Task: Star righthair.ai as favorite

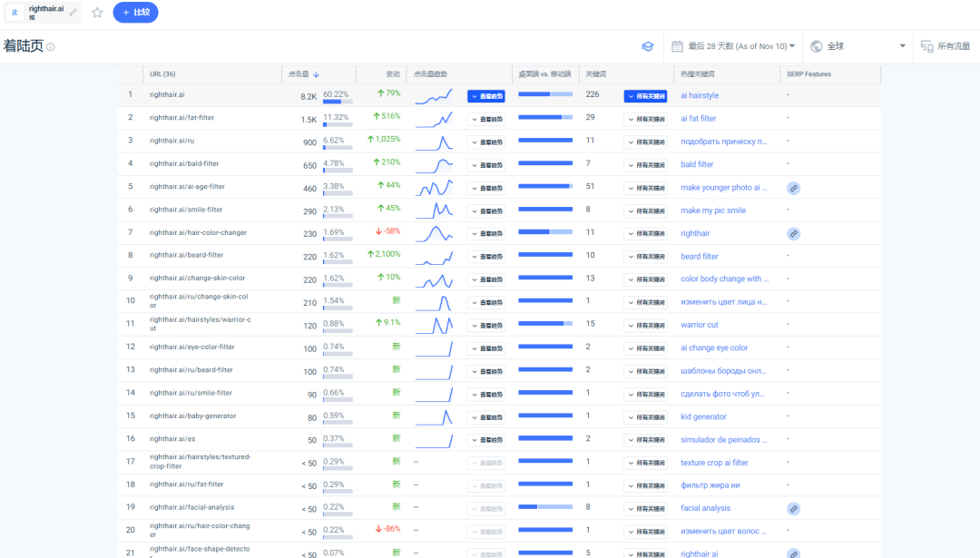Action: 97,13
